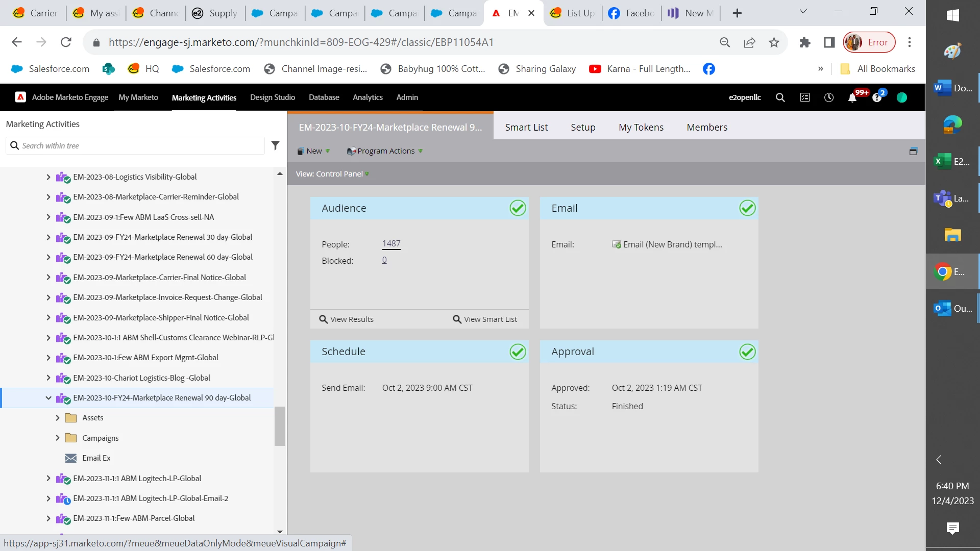The width and height of the screenshot is (980, 551).
Task: Click View Smart List button
Action: click(x=485, y=319)
